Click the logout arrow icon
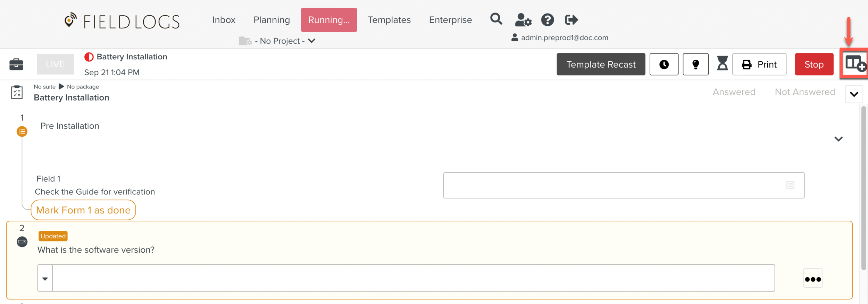The image size is (868, 304). 571,20
